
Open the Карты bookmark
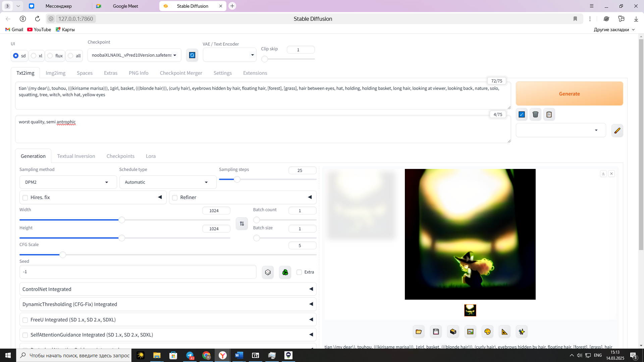click(65, 29)
